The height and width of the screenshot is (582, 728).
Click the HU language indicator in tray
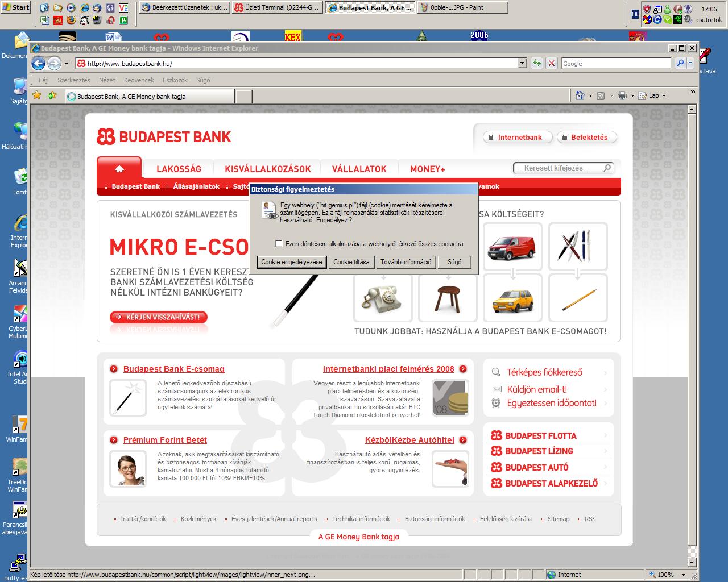click(x=635, y=14)
